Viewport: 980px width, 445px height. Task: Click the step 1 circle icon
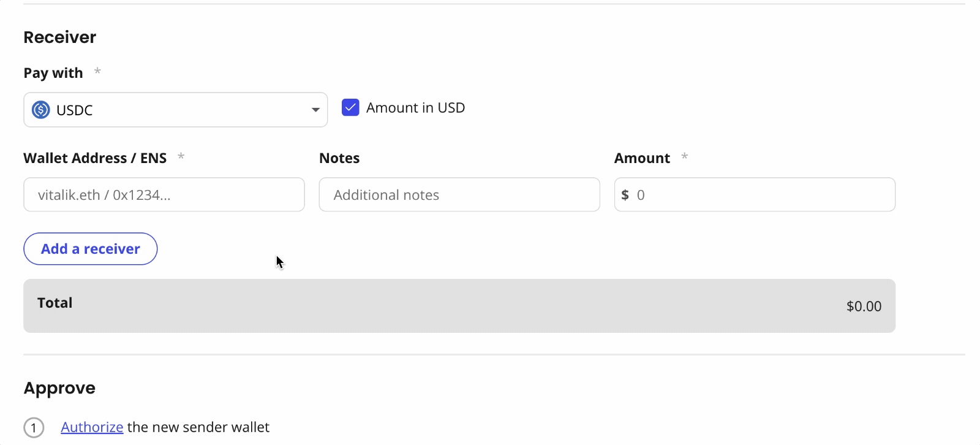click(x=34, y=427)
